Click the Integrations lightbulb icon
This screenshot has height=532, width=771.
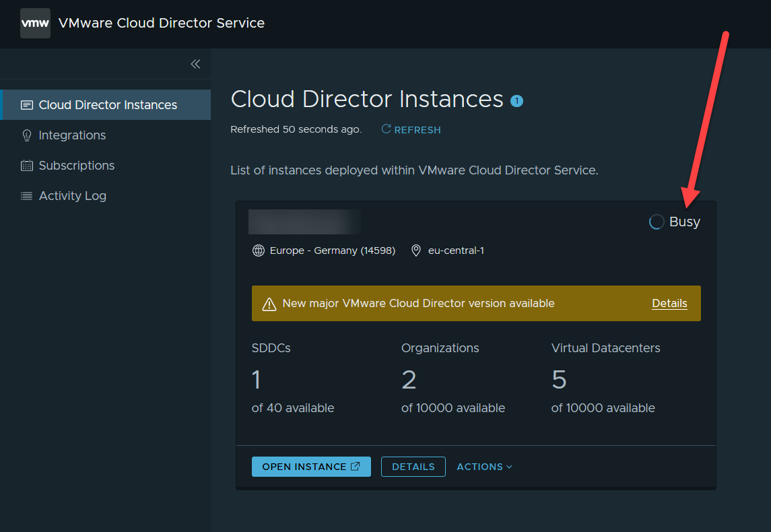(27, 135)
